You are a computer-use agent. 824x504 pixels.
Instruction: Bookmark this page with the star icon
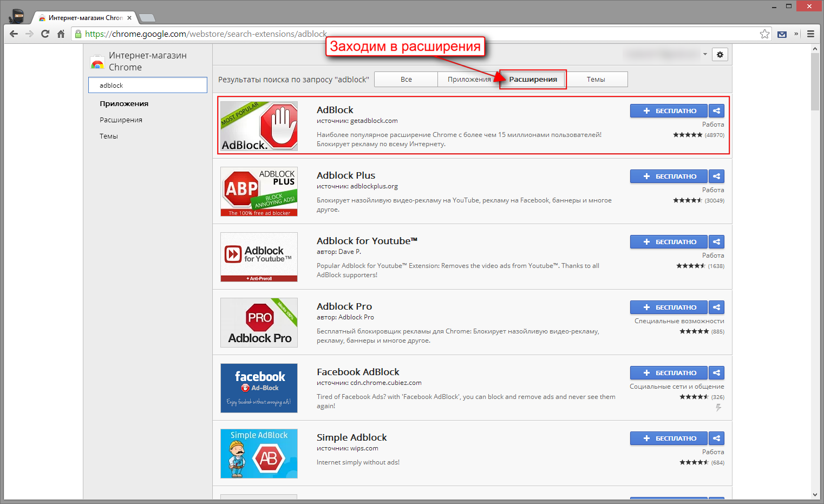(764, 34)
